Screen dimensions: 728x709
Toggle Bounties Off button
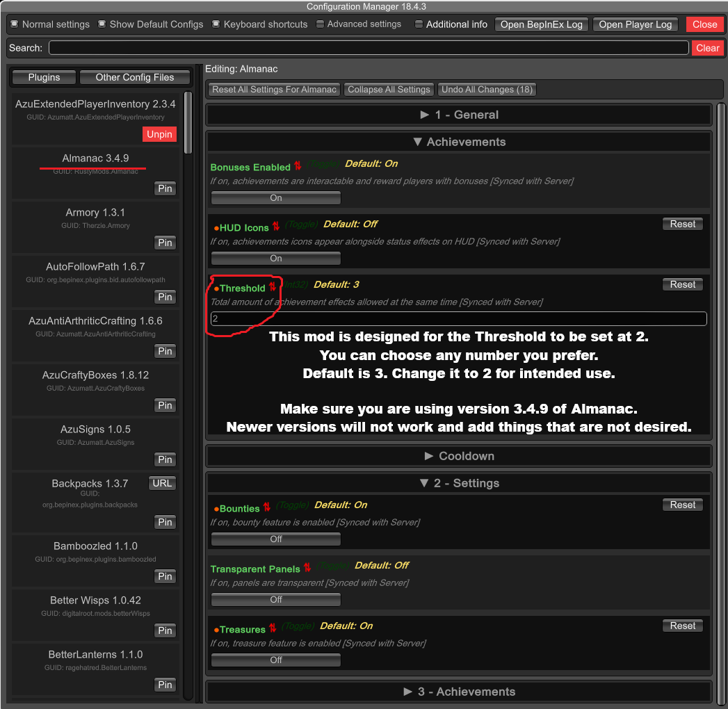click(x=276, y=539)
